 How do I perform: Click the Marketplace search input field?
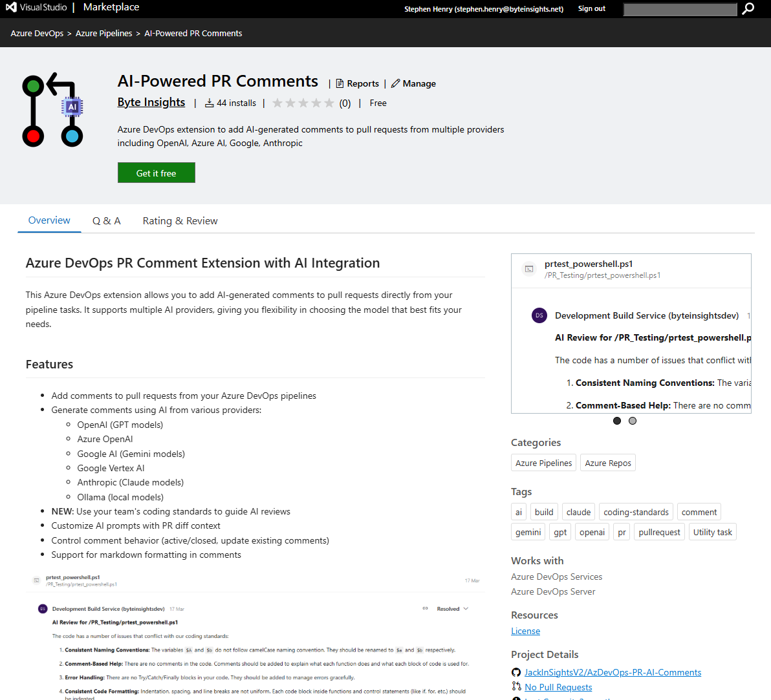tap(680, 9)
